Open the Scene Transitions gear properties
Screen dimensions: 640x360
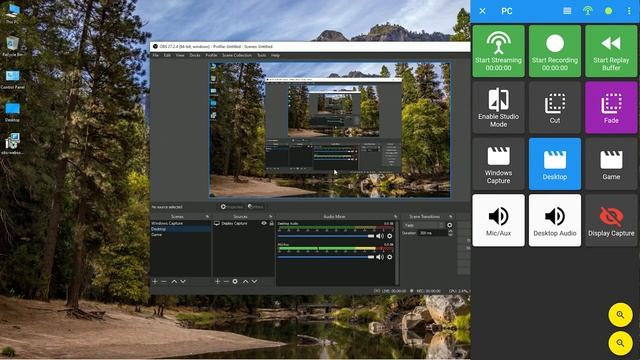click(449, 225)
